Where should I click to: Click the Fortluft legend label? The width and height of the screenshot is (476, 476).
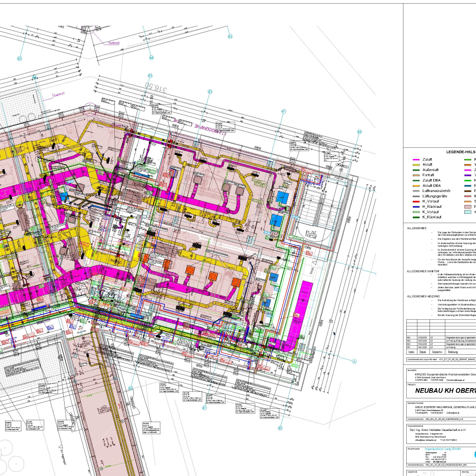429,175
